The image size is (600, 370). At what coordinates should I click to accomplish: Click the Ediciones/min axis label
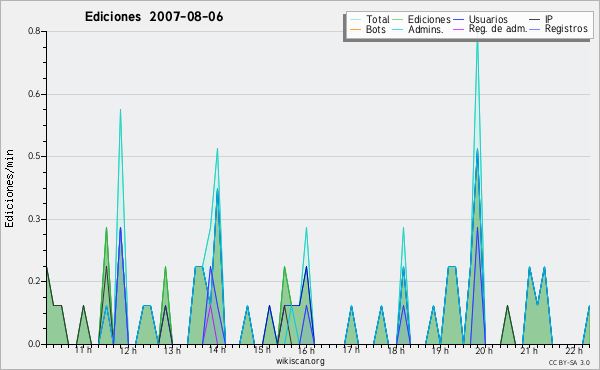(9, 188)
